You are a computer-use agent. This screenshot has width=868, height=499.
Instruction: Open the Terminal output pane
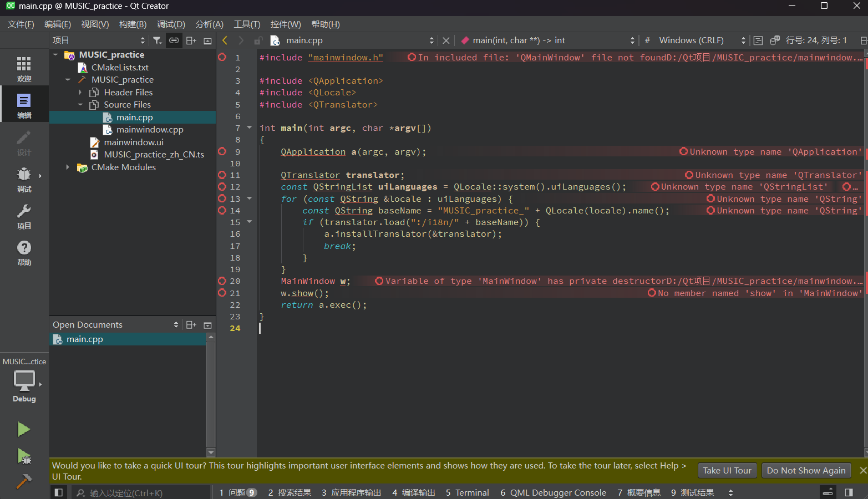coord(468,492)
